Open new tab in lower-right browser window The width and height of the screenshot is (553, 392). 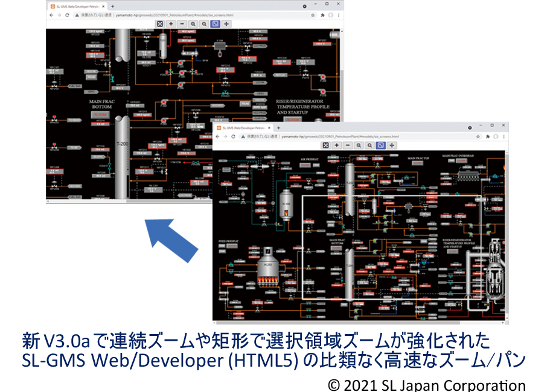tap(279, 128)
